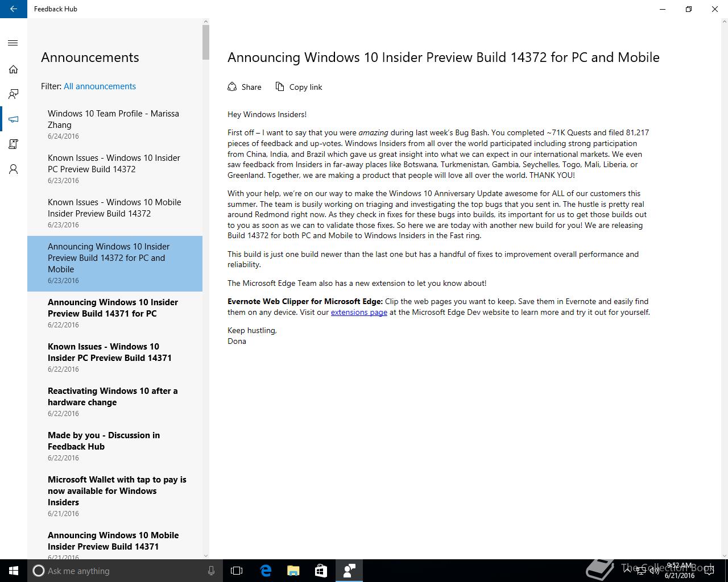Minimize the Feedback Hub window
The image size is (728, 582).
click(663, 9)
